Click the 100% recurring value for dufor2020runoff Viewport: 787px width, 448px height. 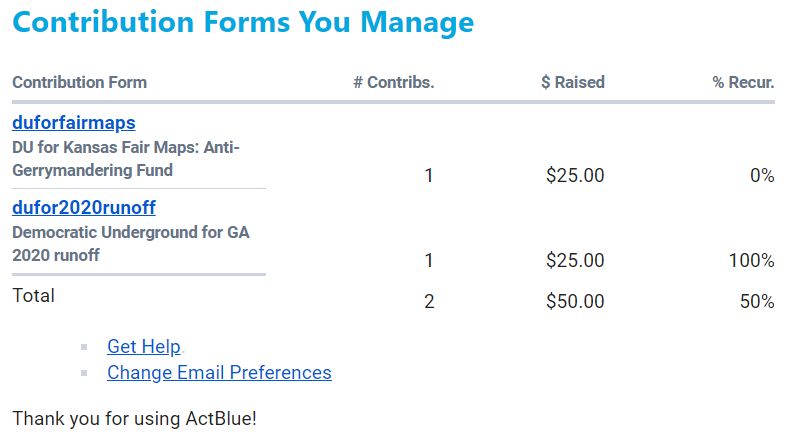tap(751, 261)
